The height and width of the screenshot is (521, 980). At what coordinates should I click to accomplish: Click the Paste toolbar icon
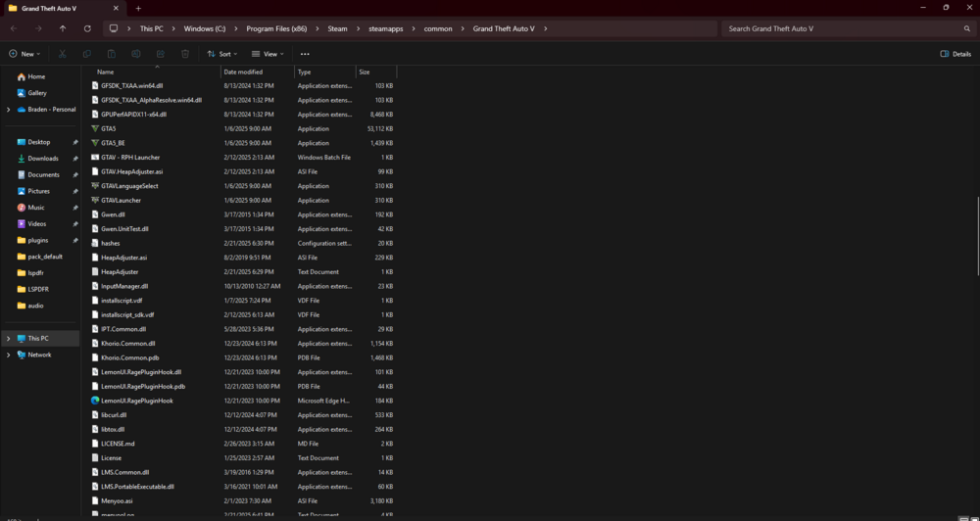pos(112,54)
